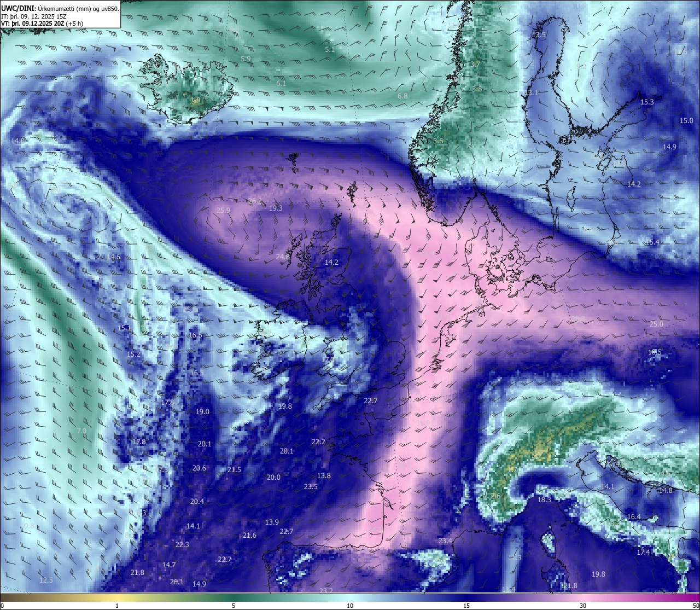
Task: Click the 20.6 value in the Atlantic
Action: tap(199, 468)
